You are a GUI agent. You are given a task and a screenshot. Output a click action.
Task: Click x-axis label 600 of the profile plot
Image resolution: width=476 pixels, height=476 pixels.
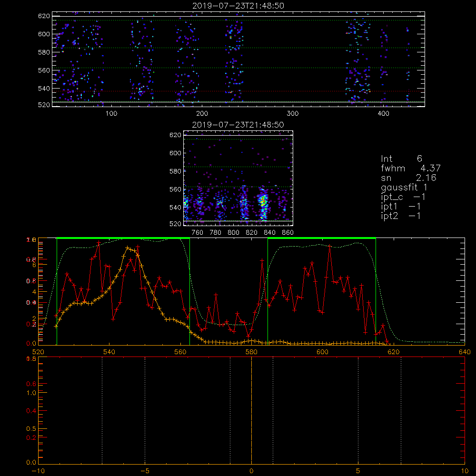pyautogui.click(x=322, y=352)
